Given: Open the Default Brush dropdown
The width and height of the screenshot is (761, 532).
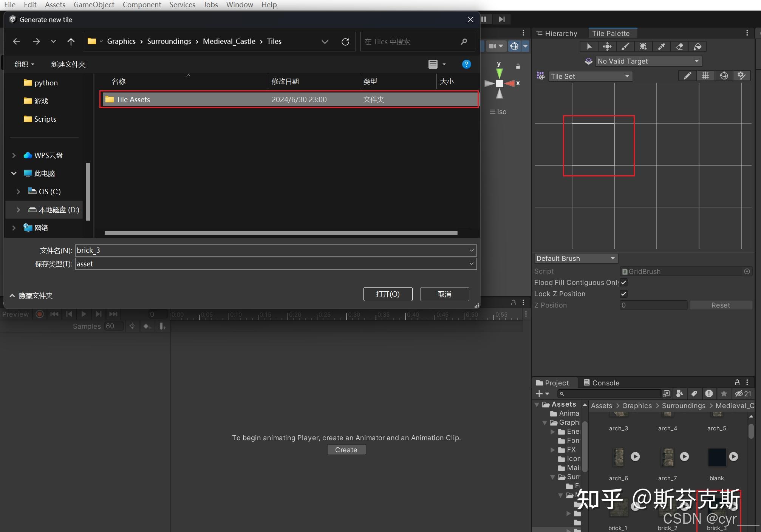Looking at the screenshot, I should [576, 258].
